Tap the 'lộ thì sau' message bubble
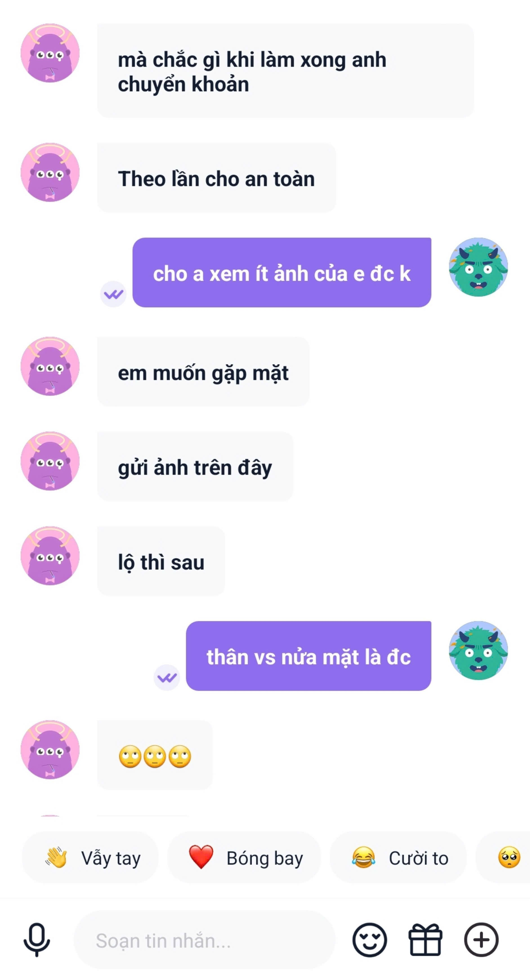 [x=161, y=561]
